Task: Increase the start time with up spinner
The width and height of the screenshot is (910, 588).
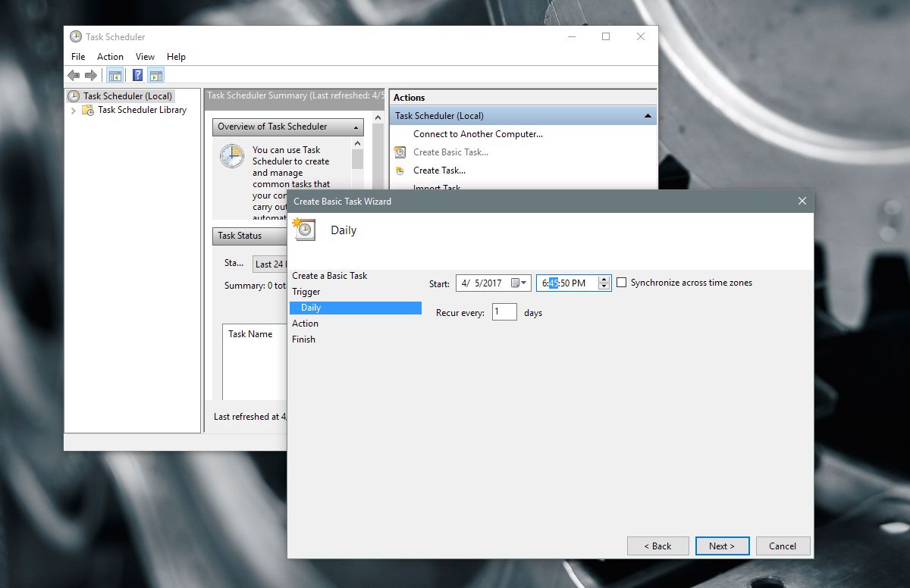Action: 604,280
